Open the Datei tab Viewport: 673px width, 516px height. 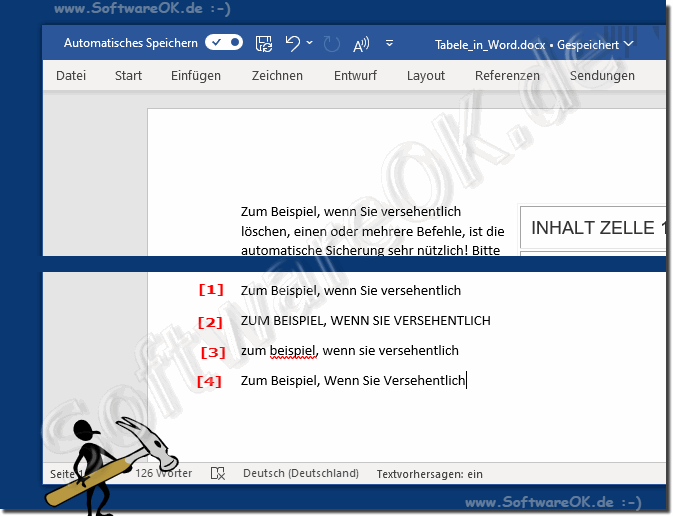(71, 76)
